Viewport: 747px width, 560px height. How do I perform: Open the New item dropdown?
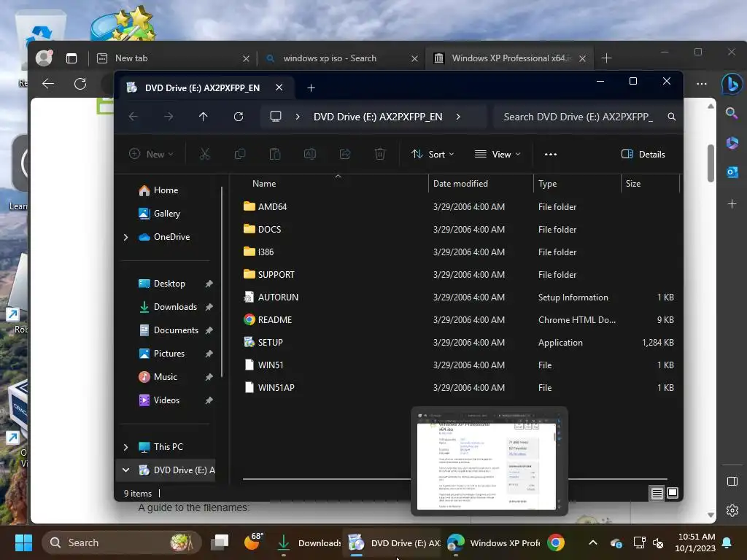tap(151, 154)
